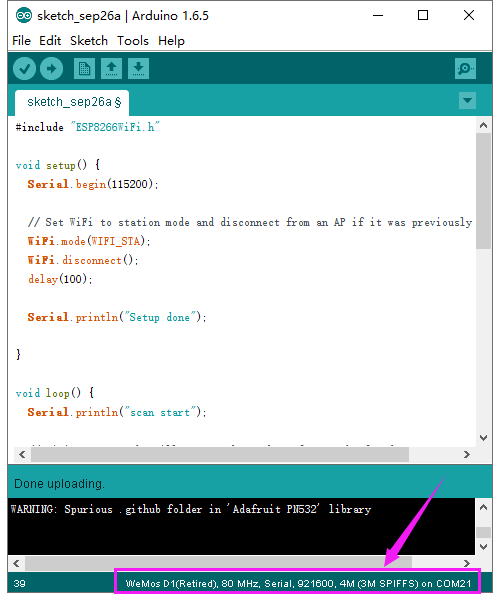The width and height of the screenshot is (500, 600).
Task: Click the Done uploading status message
Action: tap(59, 484)
